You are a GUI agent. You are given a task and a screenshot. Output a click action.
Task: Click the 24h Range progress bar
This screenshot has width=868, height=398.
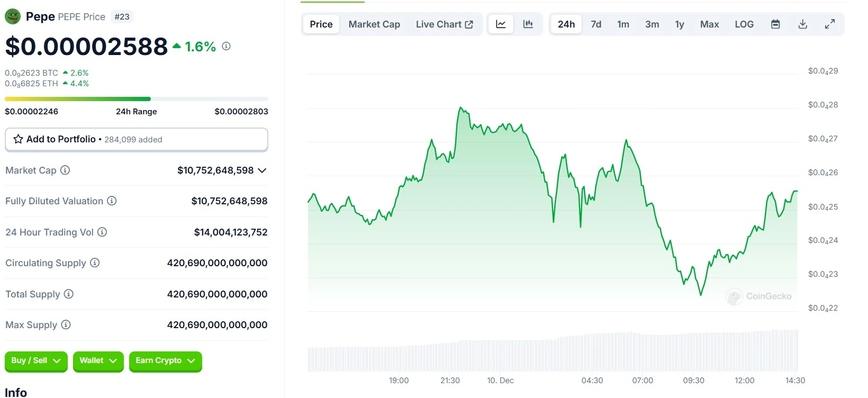click(x=137, y=99)
